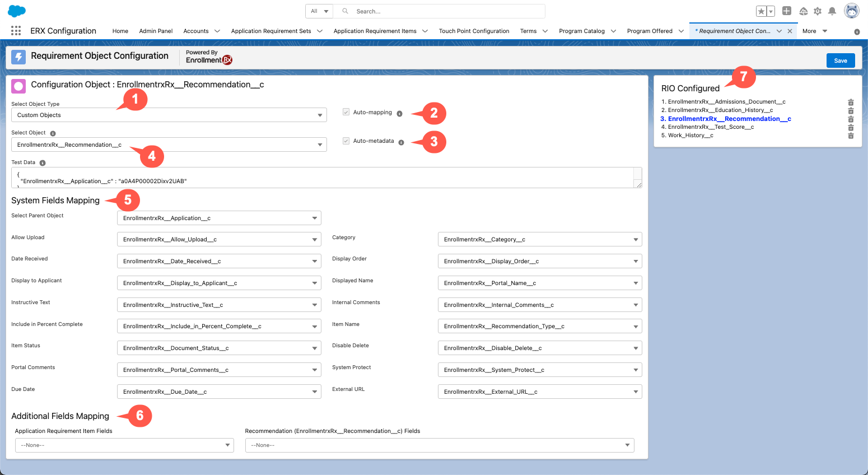Delete EnrollmentrxRx__Admissions_Document__c with trash icon

(x=851, y=102)
